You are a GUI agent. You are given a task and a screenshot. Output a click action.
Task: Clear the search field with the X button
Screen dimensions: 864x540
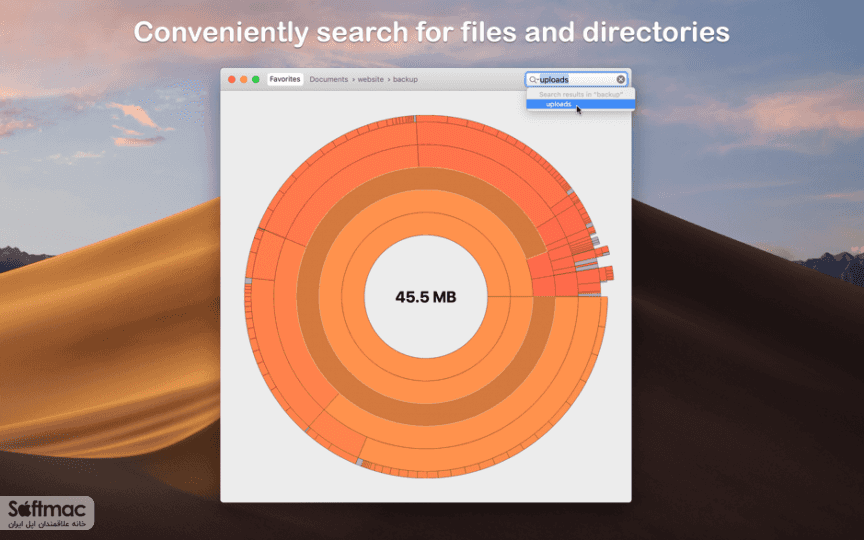tap(620, 79)
